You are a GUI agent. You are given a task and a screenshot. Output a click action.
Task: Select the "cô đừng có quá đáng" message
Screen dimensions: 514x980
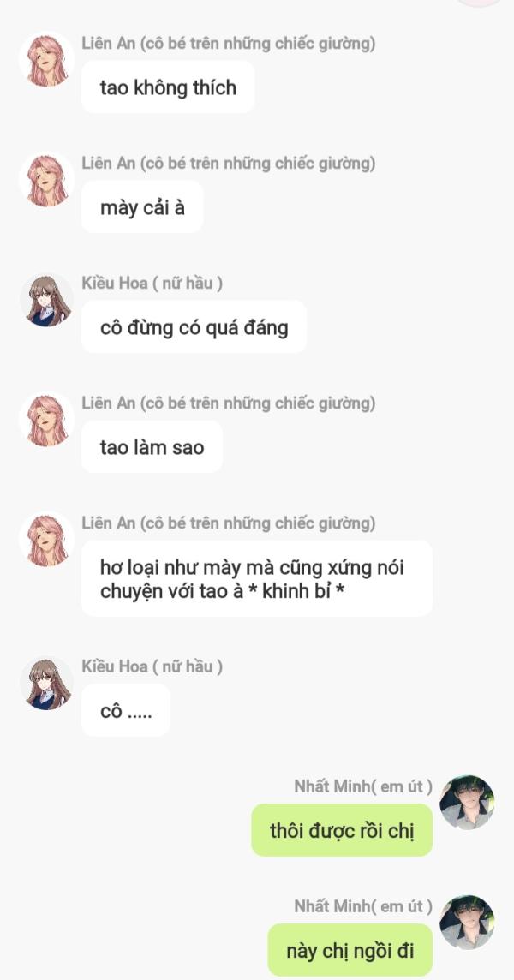point(194,327)
